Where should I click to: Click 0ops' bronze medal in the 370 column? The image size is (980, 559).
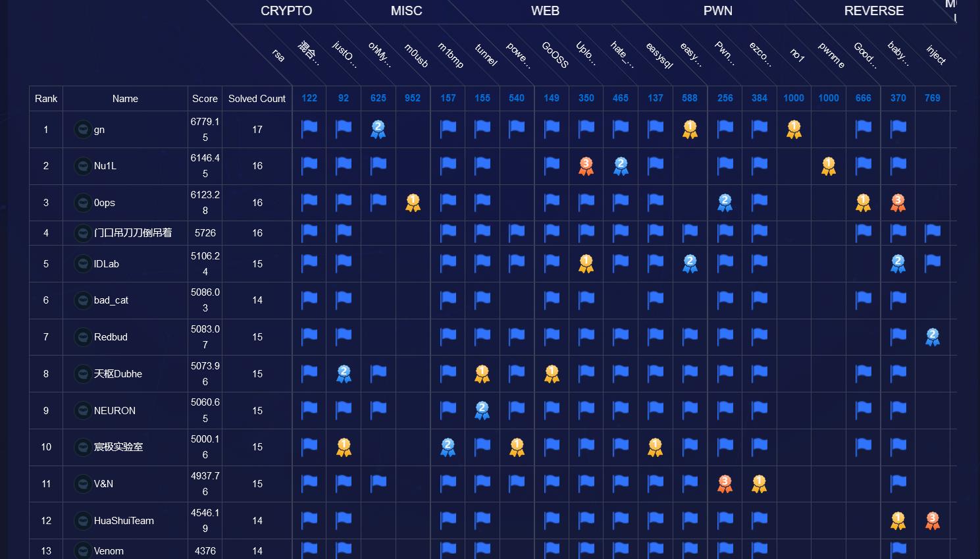[898, 203]
